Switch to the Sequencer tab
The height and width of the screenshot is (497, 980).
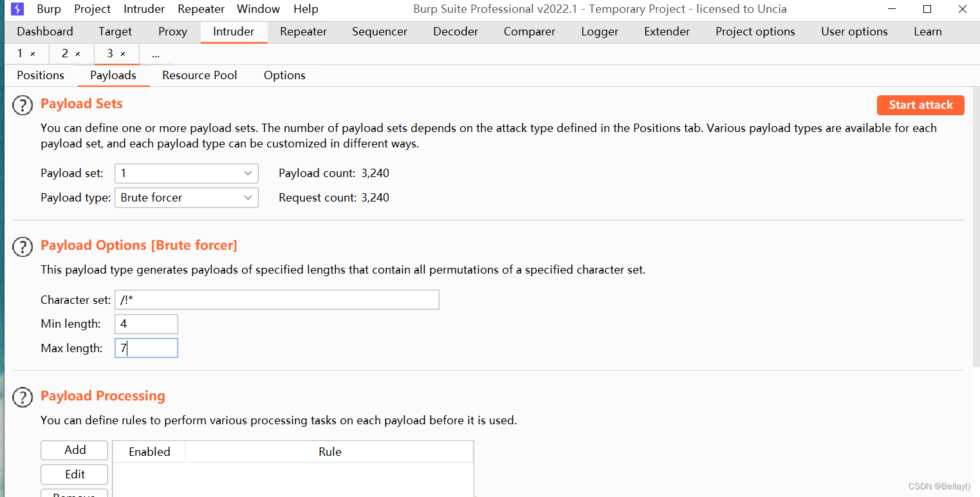coord(380,32)
